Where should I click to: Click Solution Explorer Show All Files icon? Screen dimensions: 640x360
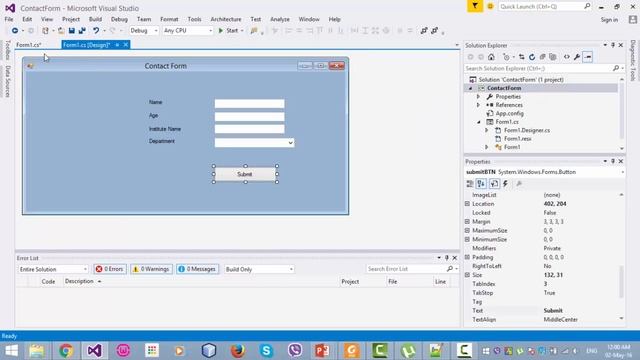(x=553, y=57)
